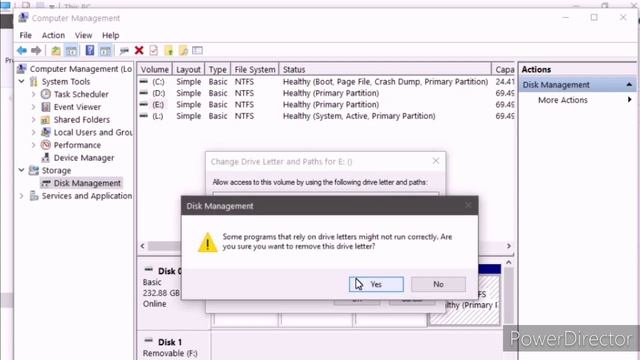Open More Actions submenu arrow
The height and width of the screenshot is (360, 640).
click(629, 100)
